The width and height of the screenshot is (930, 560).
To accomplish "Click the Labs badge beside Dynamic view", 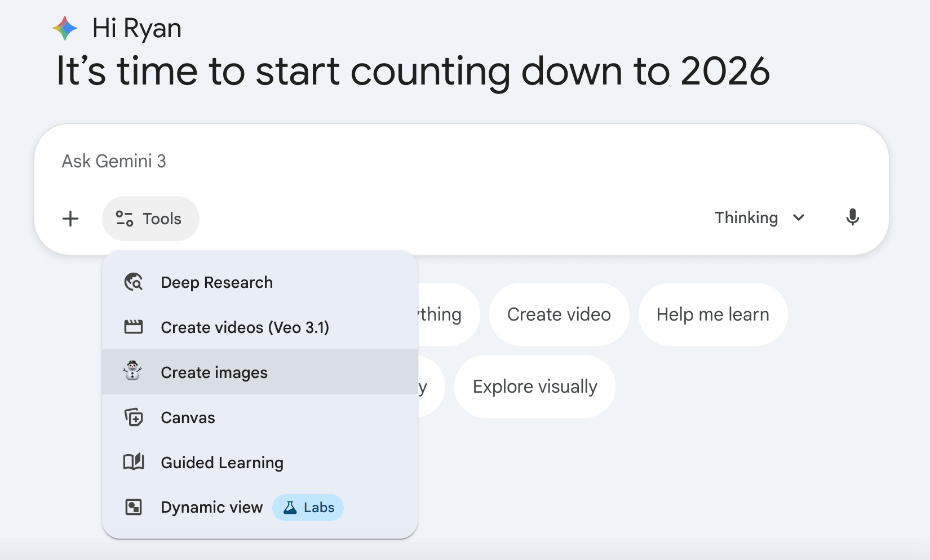I will click(308, 508).
